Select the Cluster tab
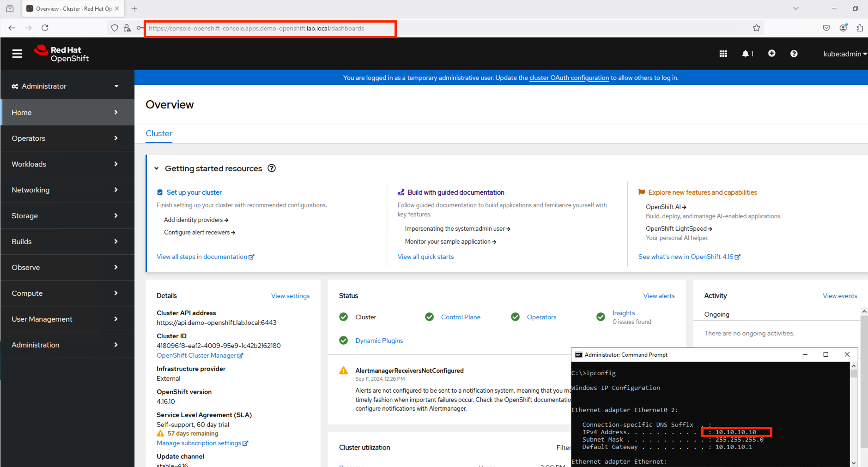 pos(159,133)
